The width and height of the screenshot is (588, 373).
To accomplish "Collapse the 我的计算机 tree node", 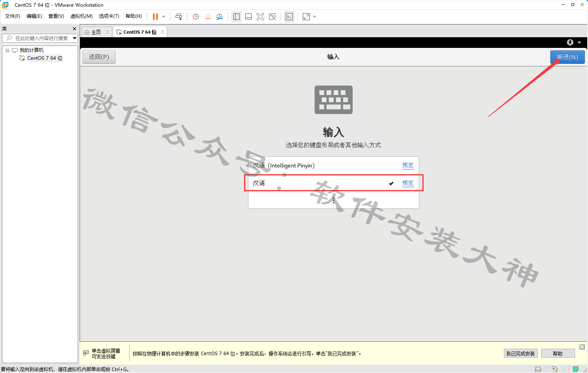I will click(x=7, y=50).
